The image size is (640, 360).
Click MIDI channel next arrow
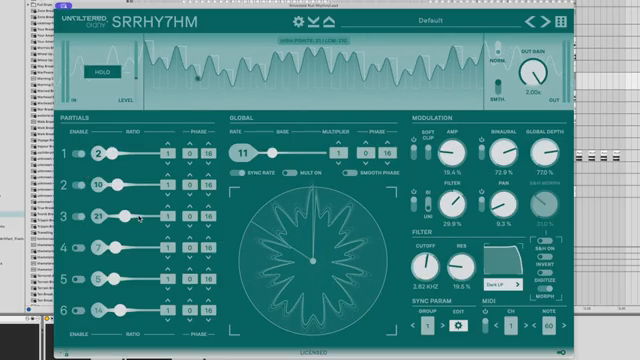click(x=526, y=326)
